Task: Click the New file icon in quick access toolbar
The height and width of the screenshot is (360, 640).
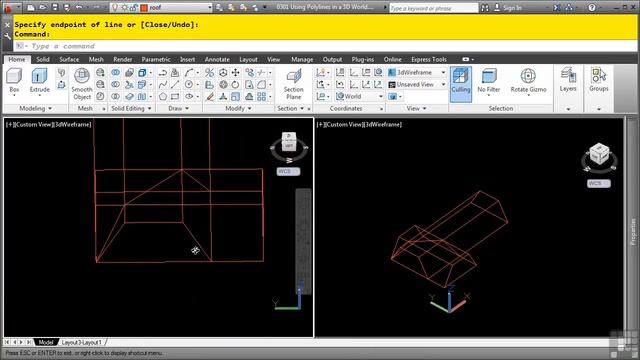Action: 31,7
